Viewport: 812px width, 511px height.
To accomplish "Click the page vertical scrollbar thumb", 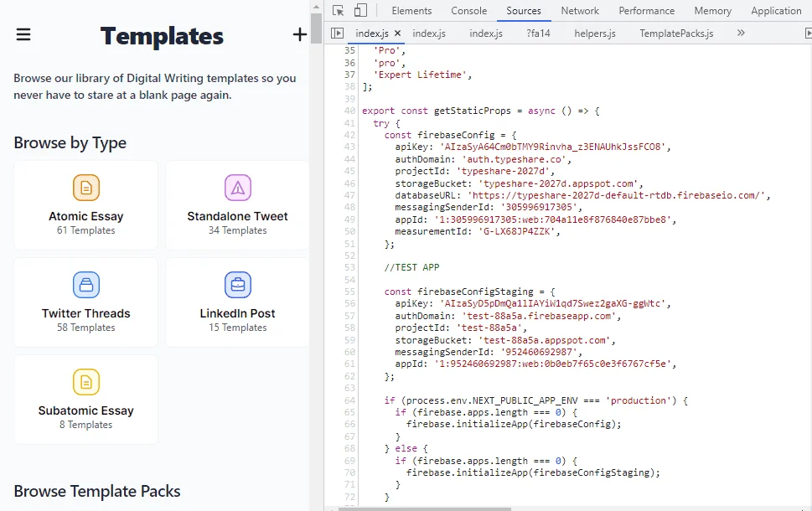I will pos(317,28).
